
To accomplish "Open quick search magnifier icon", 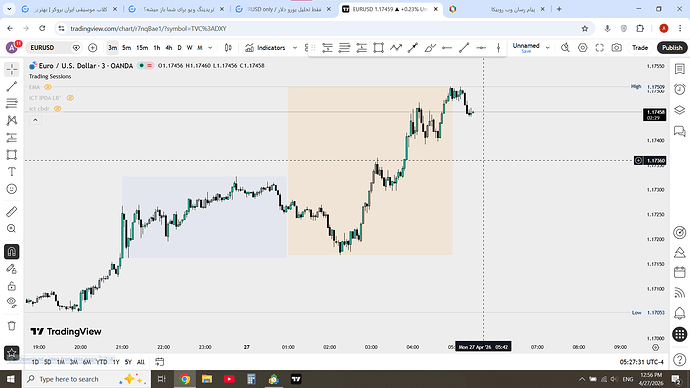I will tap(565, 48).
